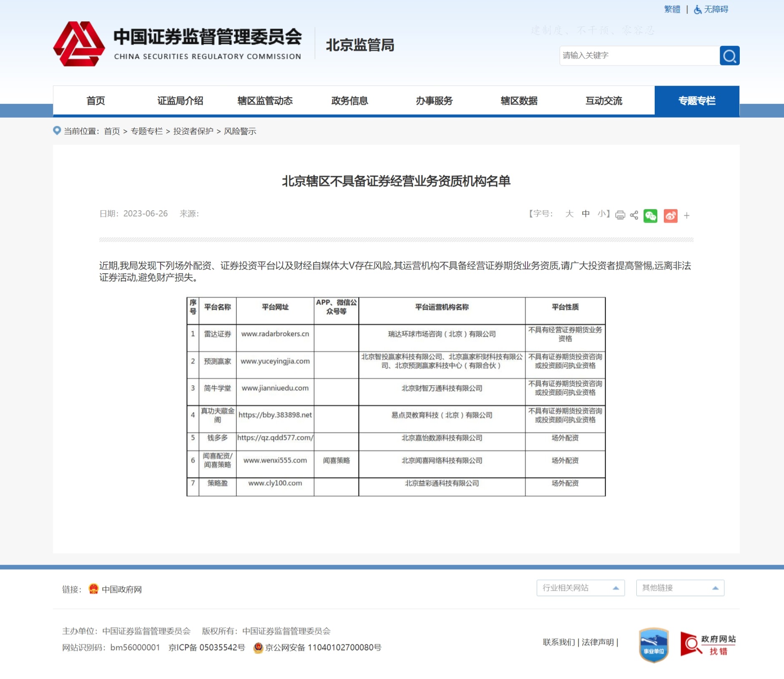Open the share icon options
This screenshot has height=679, width=784.
click(634, 215)
